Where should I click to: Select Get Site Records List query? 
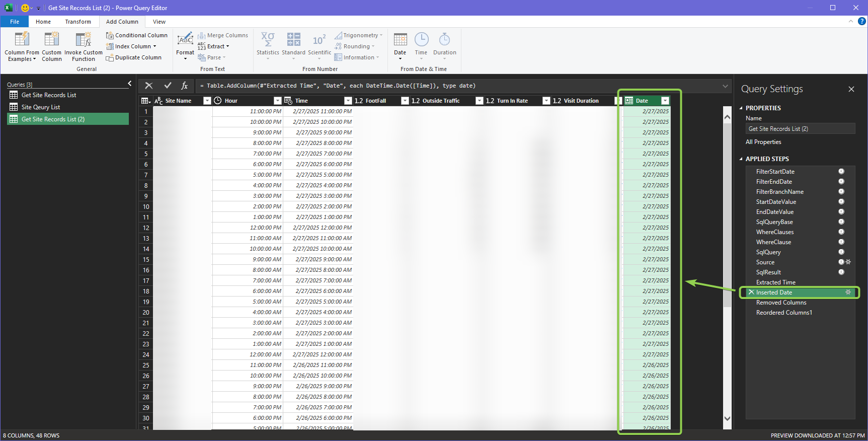[x=68, y=95]
